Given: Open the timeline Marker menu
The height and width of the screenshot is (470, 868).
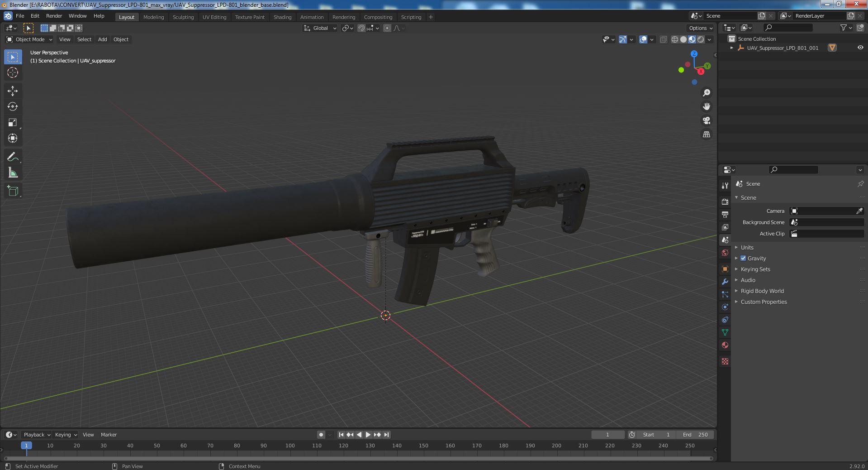Looking at the screenshot, I should [x=109, y=435].
